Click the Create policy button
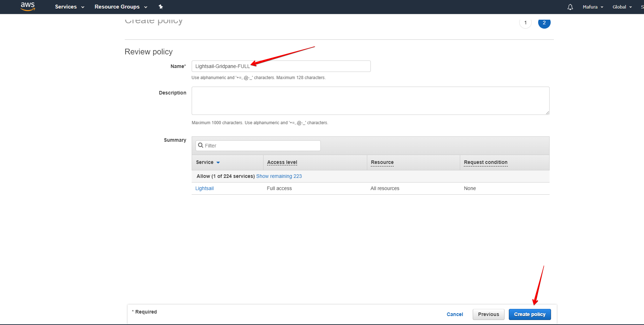The image size is (644, 325). pos(530,314)
